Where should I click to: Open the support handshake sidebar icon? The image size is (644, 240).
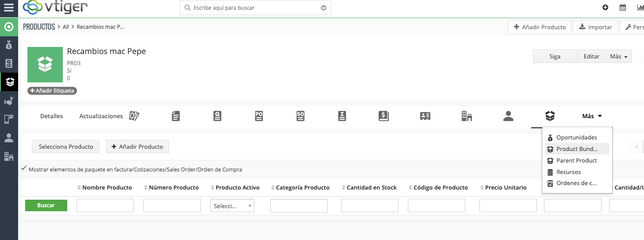click(x=9, y=101)
